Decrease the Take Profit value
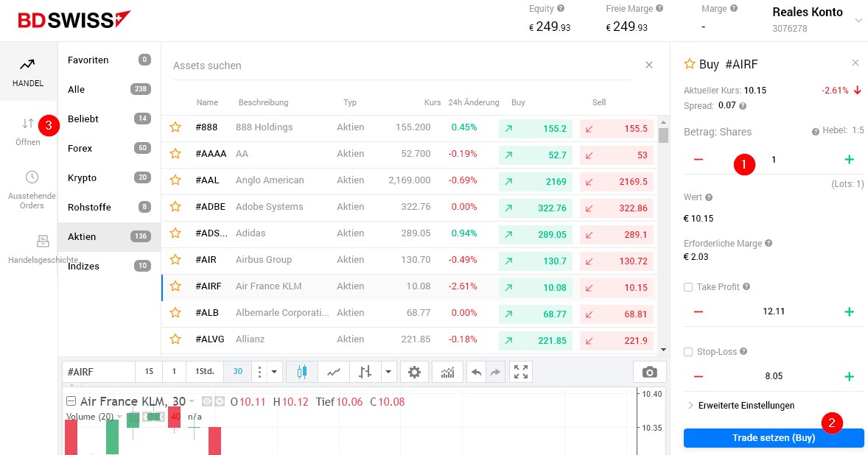 (699, 312)
